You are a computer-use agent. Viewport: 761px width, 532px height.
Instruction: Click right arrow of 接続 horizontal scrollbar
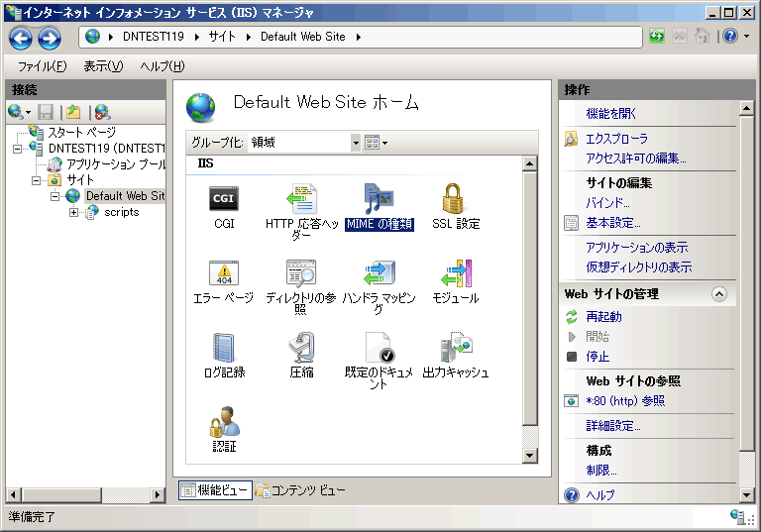(x=157, y=495)
